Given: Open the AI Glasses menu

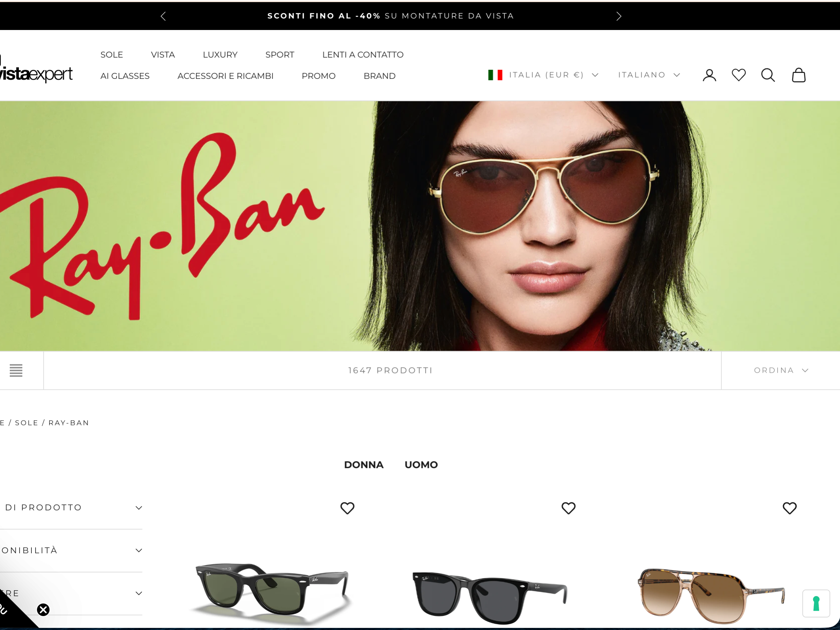Looking at the screenshot, I should point(125,76).
